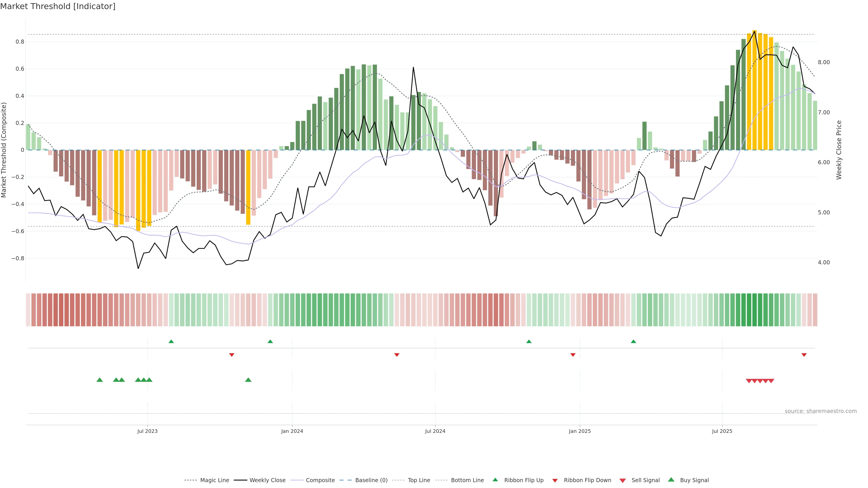Click the rightmost red ribbon flip down marker
The height and width of the screenshot is (488, 868).
(x=804, y=355)
